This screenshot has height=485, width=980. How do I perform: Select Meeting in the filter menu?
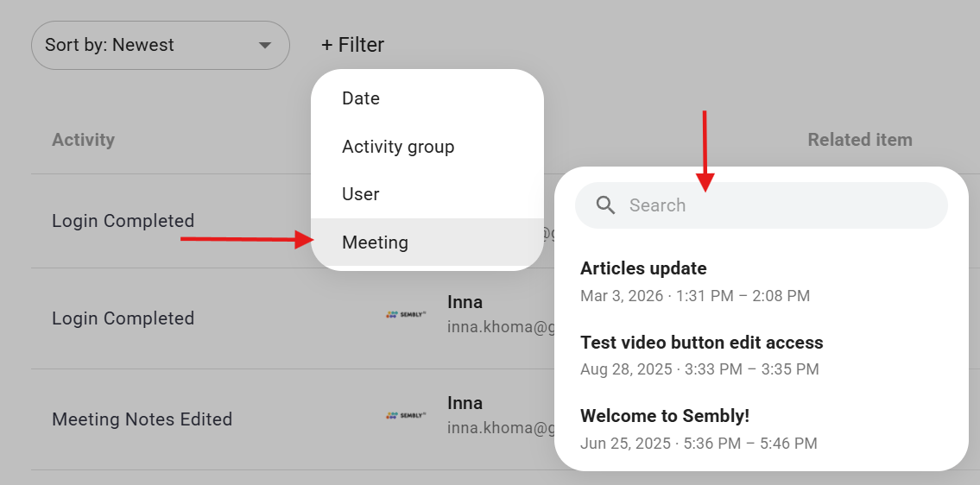tap(375, 243)
